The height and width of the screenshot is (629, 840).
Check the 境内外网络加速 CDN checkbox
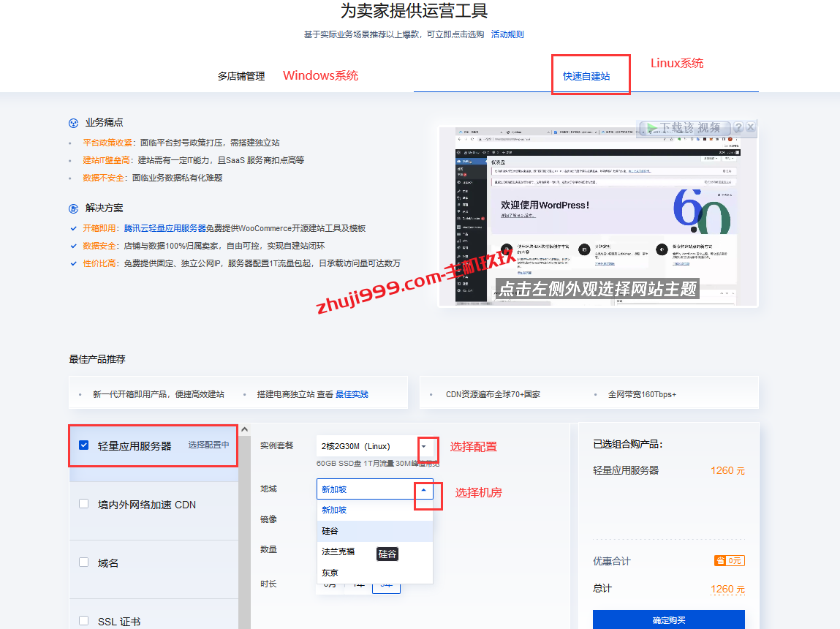83,504
